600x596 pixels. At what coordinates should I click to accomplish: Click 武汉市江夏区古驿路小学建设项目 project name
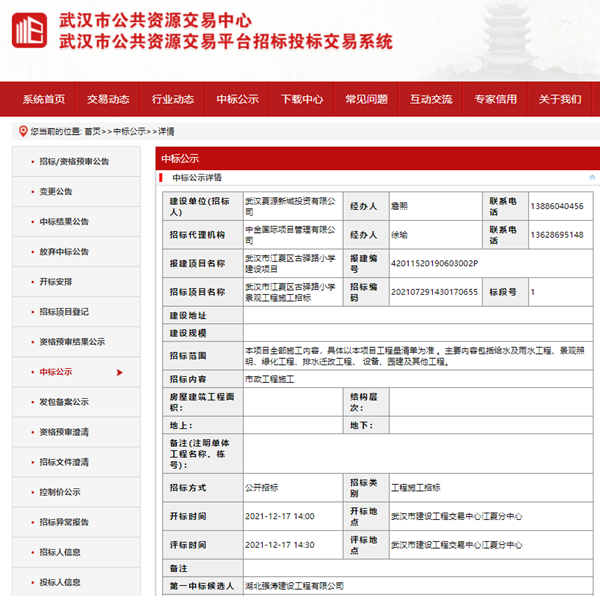click(290, 264)
